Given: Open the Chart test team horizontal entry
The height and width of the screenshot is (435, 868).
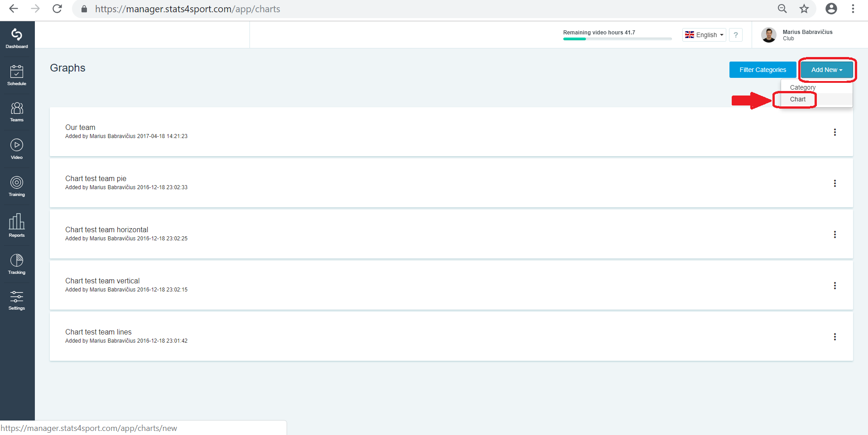Looking at the screenshot, I should [107, 229].
